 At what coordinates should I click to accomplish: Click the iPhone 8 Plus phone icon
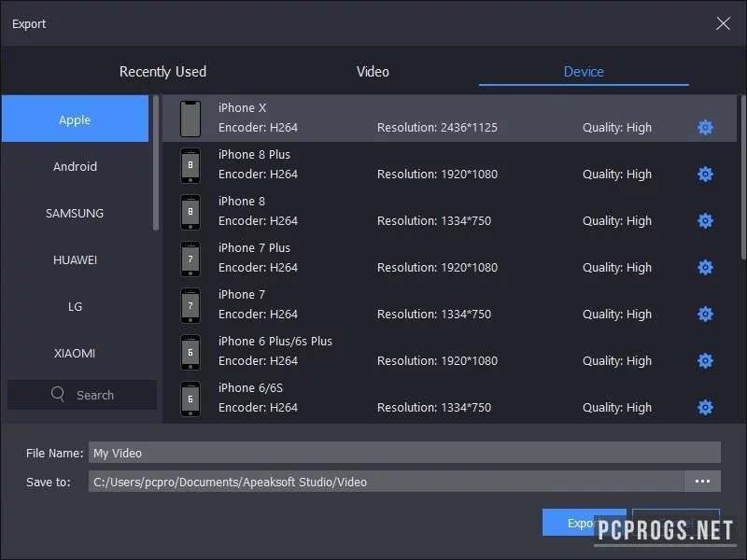tap(190, 165)
